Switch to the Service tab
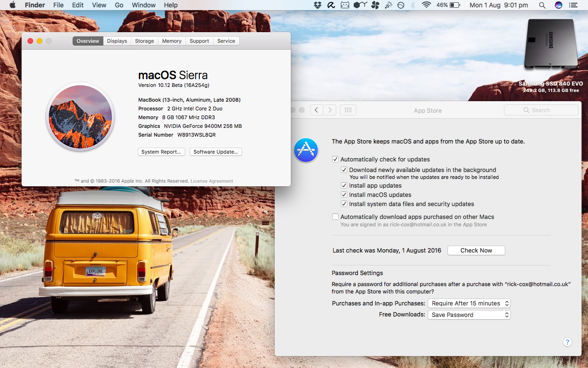 coord(226,41)
